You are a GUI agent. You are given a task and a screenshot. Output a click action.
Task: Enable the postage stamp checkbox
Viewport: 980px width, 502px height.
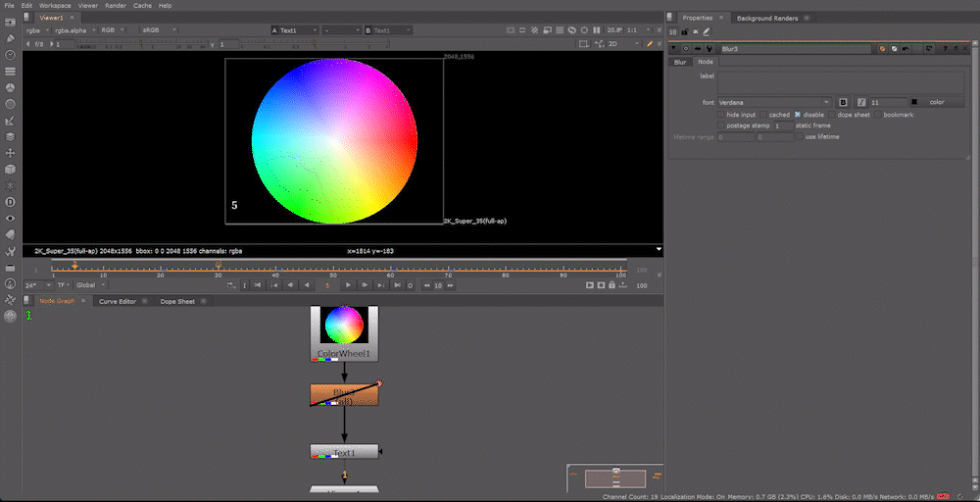pos(720,125)
